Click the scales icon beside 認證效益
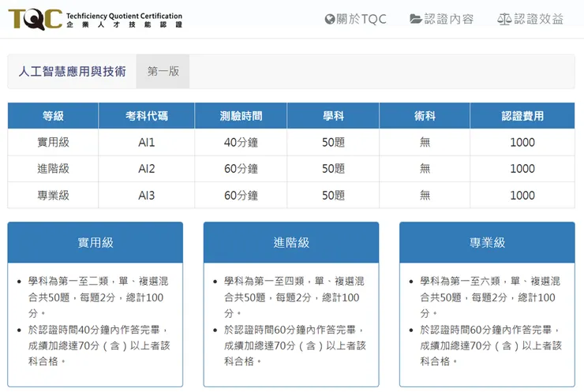Image resolution: width=584 pixels, height=392 pixels. click(504, 19)
